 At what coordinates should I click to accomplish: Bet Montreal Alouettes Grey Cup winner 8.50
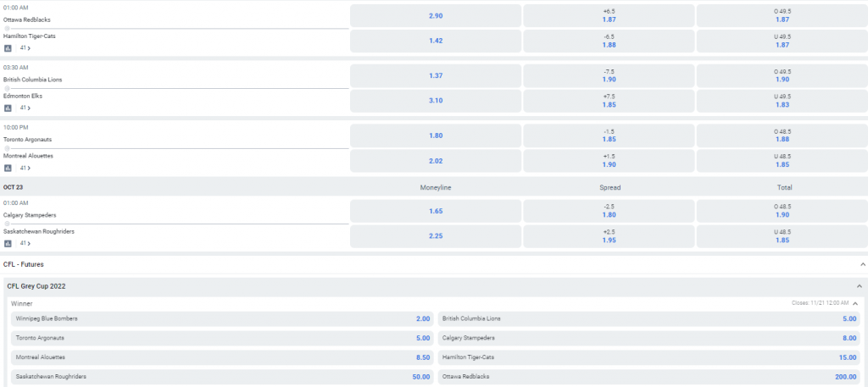pyautogui.click(x=222, y=357)
